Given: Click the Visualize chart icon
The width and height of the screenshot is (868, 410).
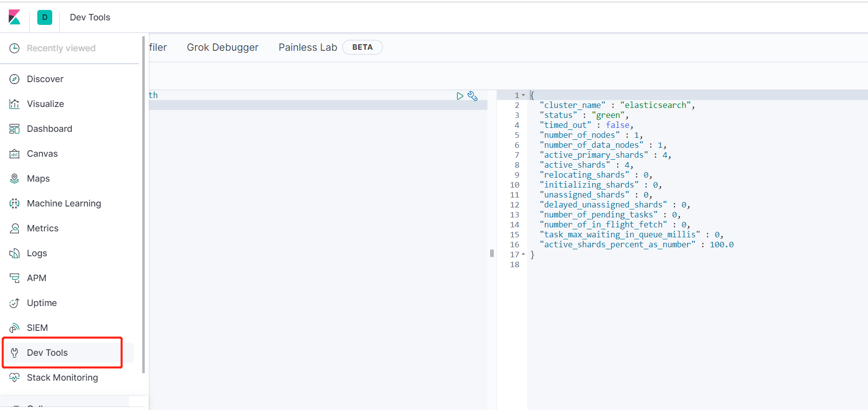Looking at the screenshot, I should coord(14,104).
